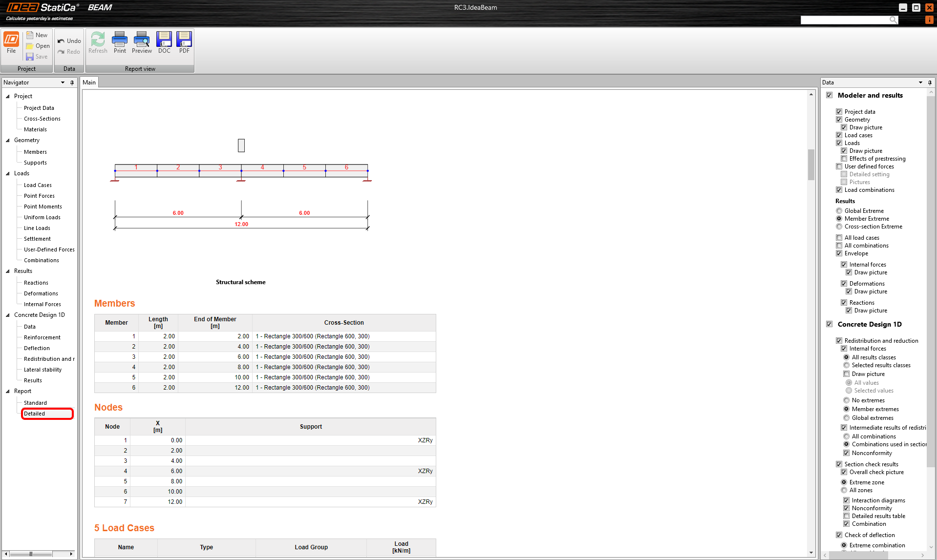Enable the Detailed results table checkbox
Image resolution: width=937 pixels, height=560 pixels.
(x=847, y=516)
